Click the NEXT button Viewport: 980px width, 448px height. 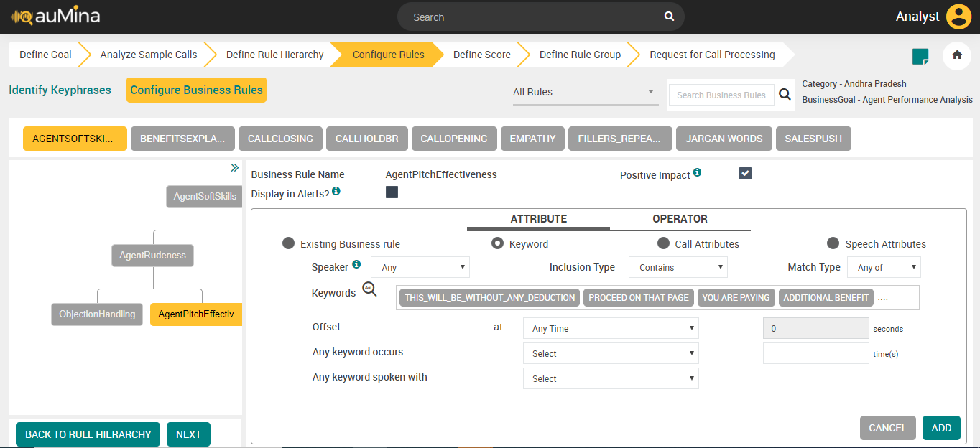pos(188,434)
